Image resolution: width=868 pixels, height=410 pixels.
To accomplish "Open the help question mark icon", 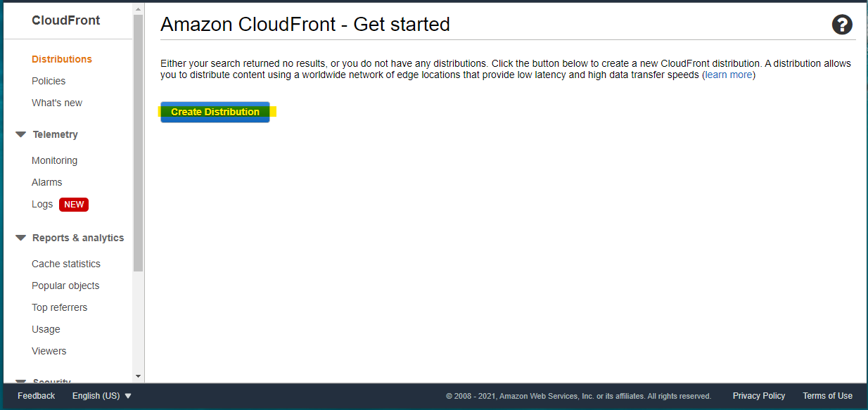I will pyautogui.click(x=842, y=25).
